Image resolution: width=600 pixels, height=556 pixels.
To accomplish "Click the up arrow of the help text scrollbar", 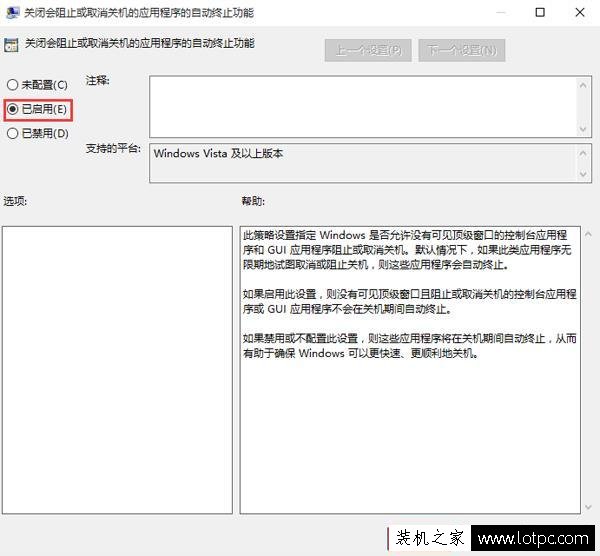I will click(589, 233).
